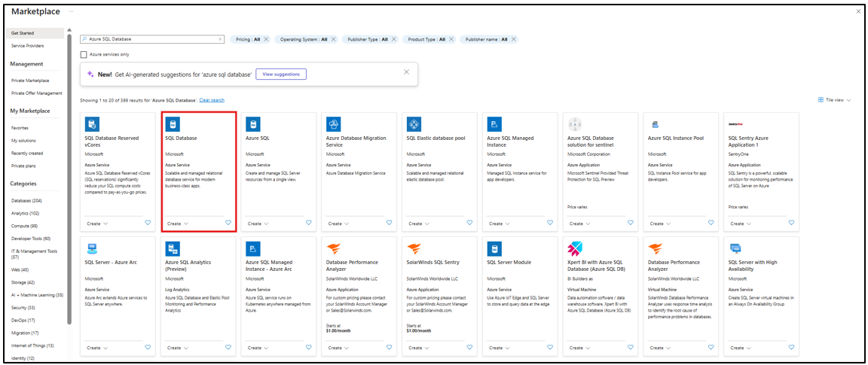Open the Operating System : All filter
Image resolution: width=868 pixels, height=365 pixels.
(x=304, y=39)
